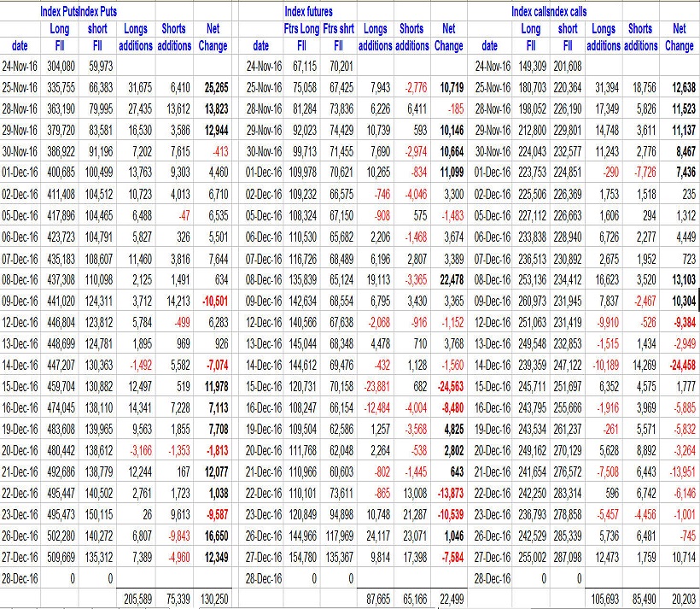The height and width of the screenshot is (609, 700).
Task: Click calls net change -24,458
Action: point(683,366)
